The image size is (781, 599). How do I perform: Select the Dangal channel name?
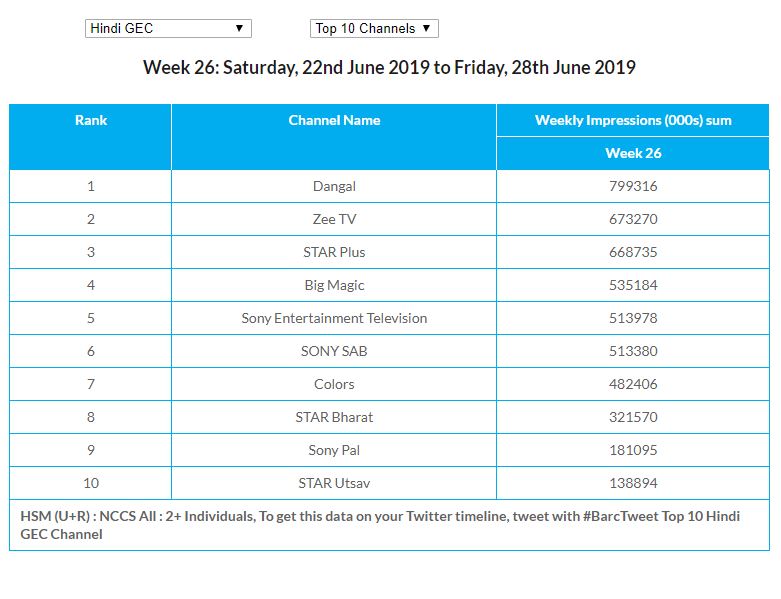[334, 186]
